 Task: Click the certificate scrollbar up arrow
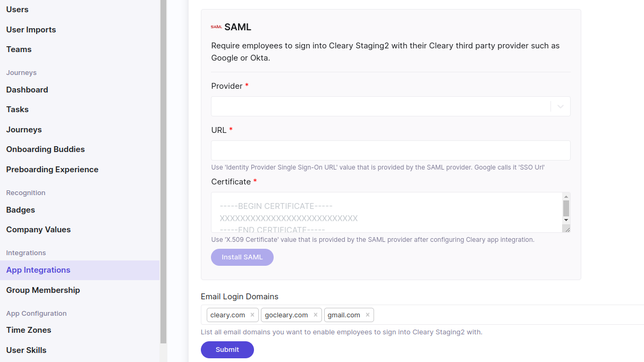(x=566, y=196)
